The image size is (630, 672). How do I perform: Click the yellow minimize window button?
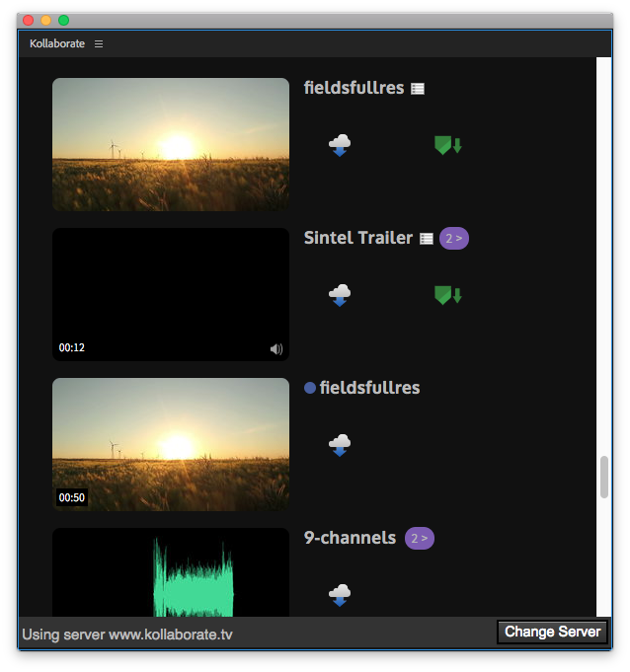point(45,20)
